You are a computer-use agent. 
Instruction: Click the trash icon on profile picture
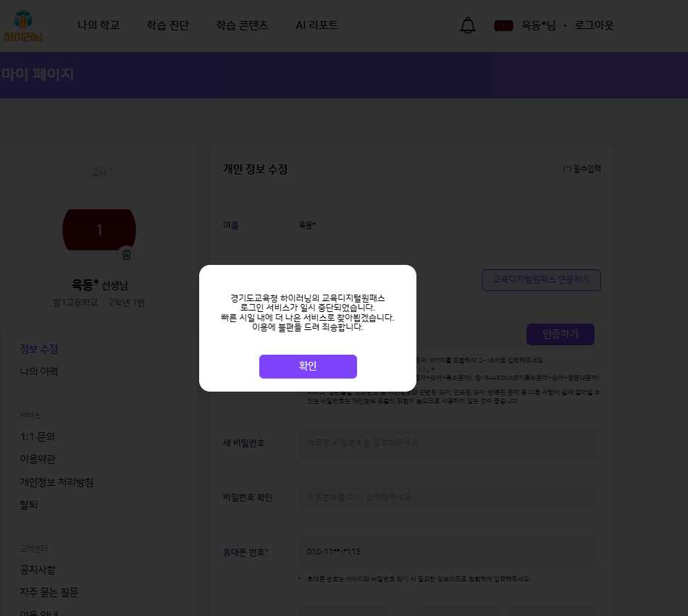coord(127,254)
